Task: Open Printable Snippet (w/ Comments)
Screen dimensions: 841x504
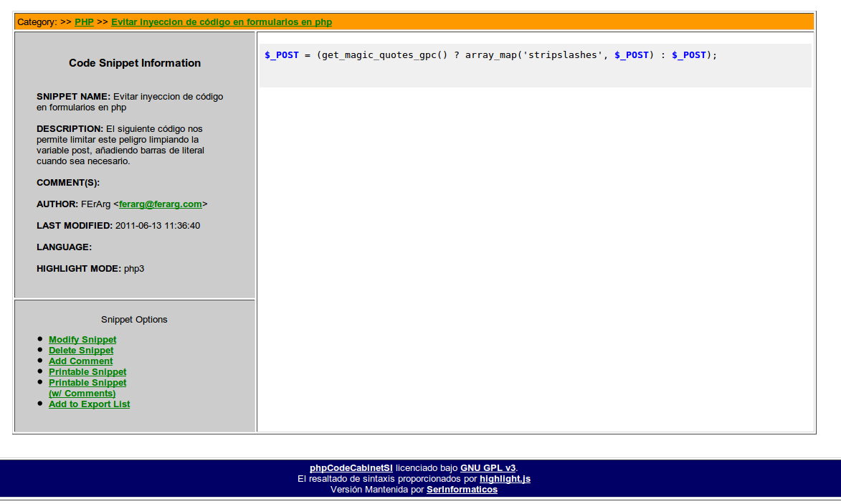Action: coord(87,387)
